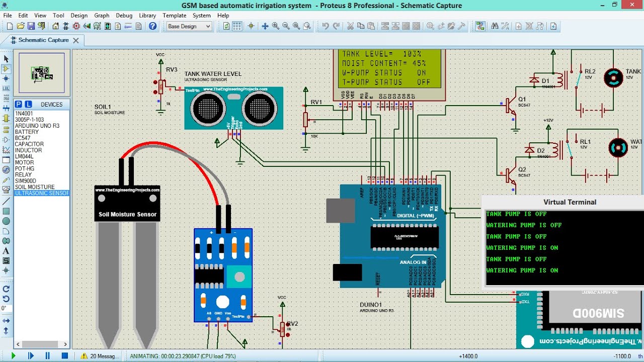644x362 pixels.
Task: Adjust the RV2 potentiometer at the moisture sensor
Action: (282, 329)
